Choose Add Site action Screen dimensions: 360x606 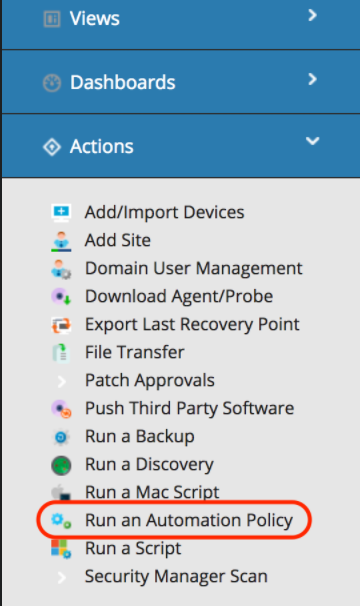pyautogui.click(x=118, y=240)
